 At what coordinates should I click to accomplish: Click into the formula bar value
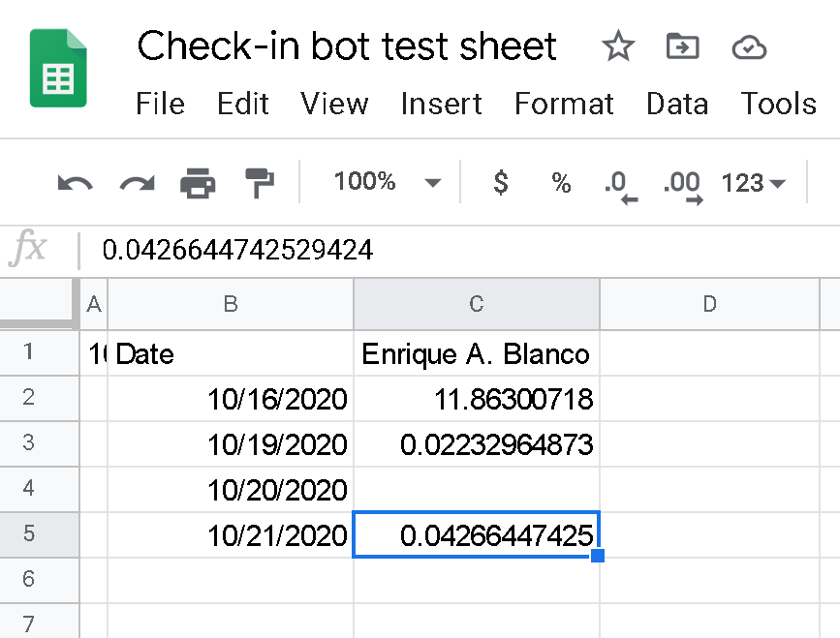pyautogui.click(x=237, y=250)
